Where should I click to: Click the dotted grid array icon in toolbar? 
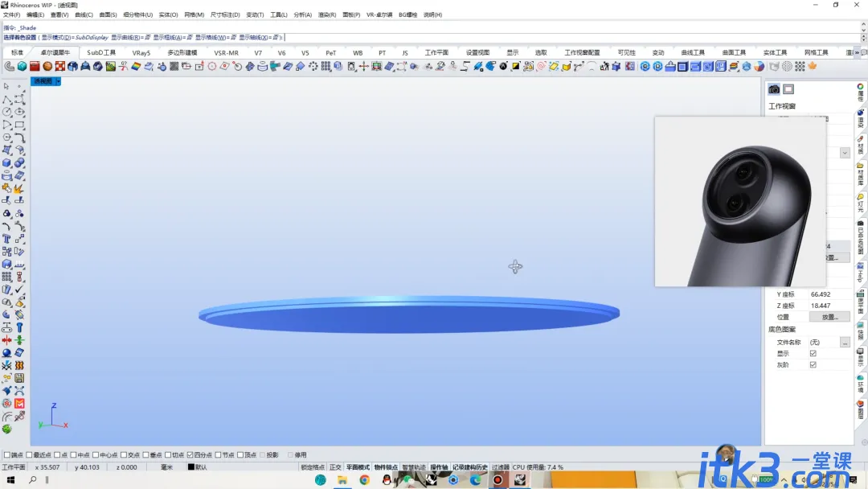[x=800, y=67]
